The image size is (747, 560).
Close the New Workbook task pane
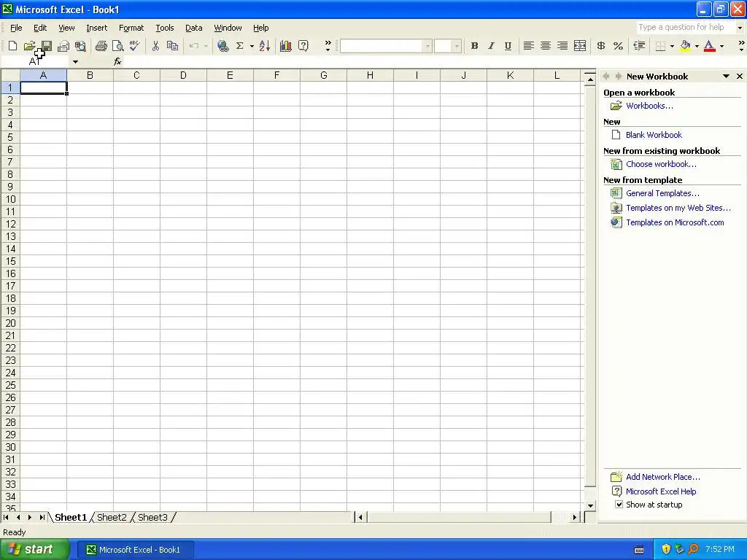[x=740, y=76]
